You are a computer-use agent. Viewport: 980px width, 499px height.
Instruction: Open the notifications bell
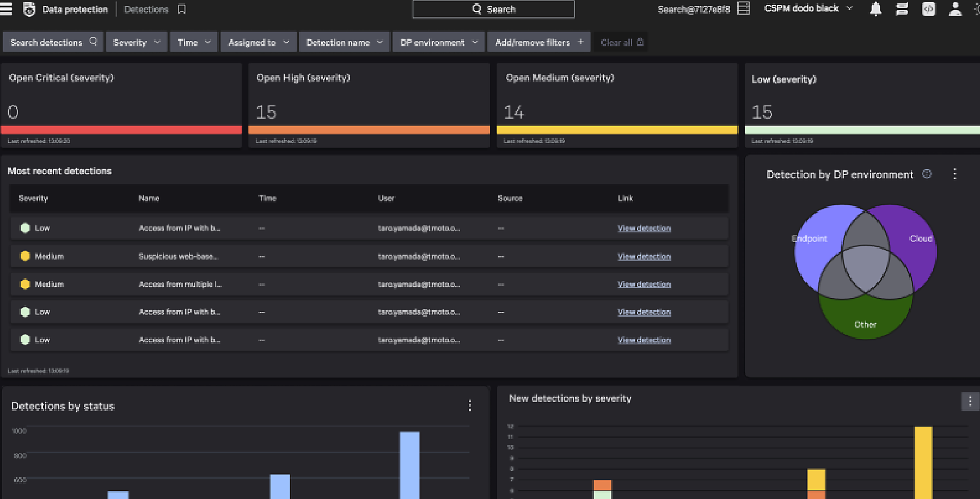(x=875, y=9)
